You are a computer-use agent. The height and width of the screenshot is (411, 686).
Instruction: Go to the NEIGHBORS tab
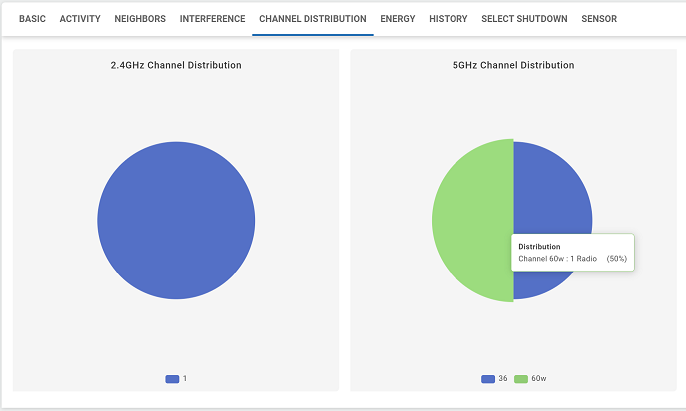(x=140, y=19)
